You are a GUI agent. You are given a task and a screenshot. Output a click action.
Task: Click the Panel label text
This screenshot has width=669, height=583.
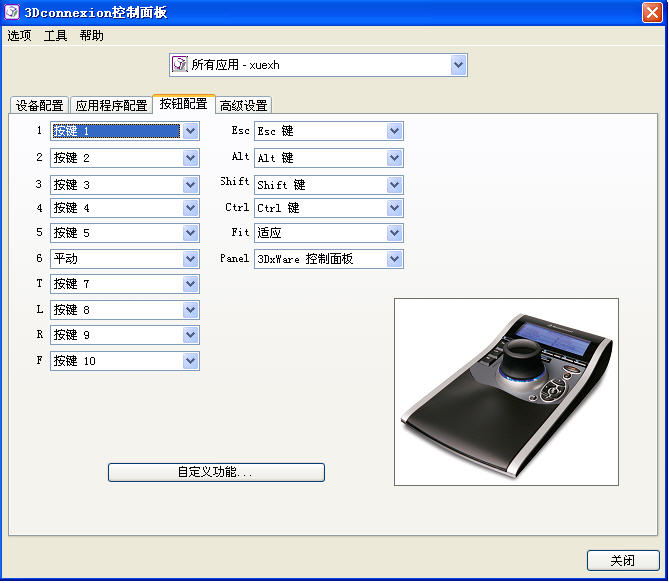point(234,258)
